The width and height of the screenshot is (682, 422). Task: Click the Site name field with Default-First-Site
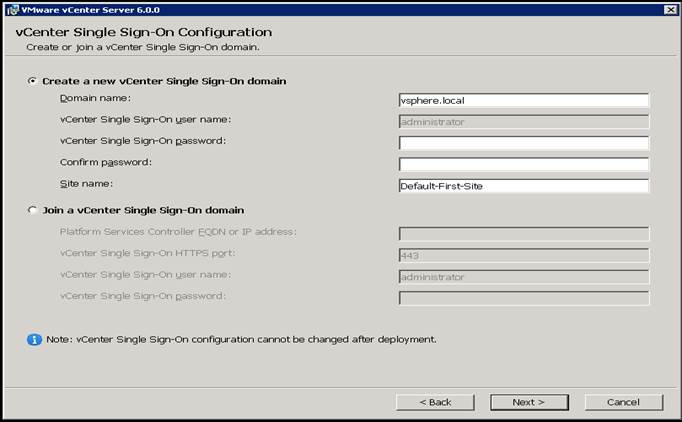pyautogui.click(x=524, y=186)
